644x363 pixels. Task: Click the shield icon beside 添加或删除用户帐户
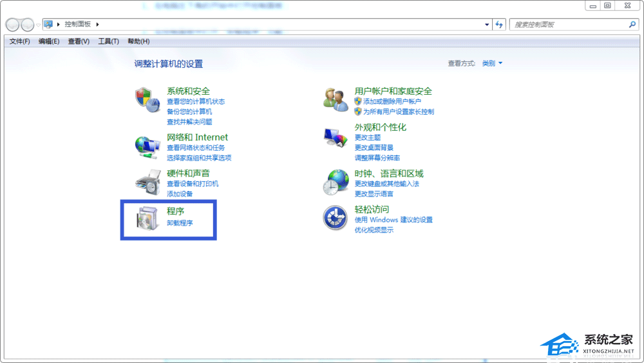358,101
